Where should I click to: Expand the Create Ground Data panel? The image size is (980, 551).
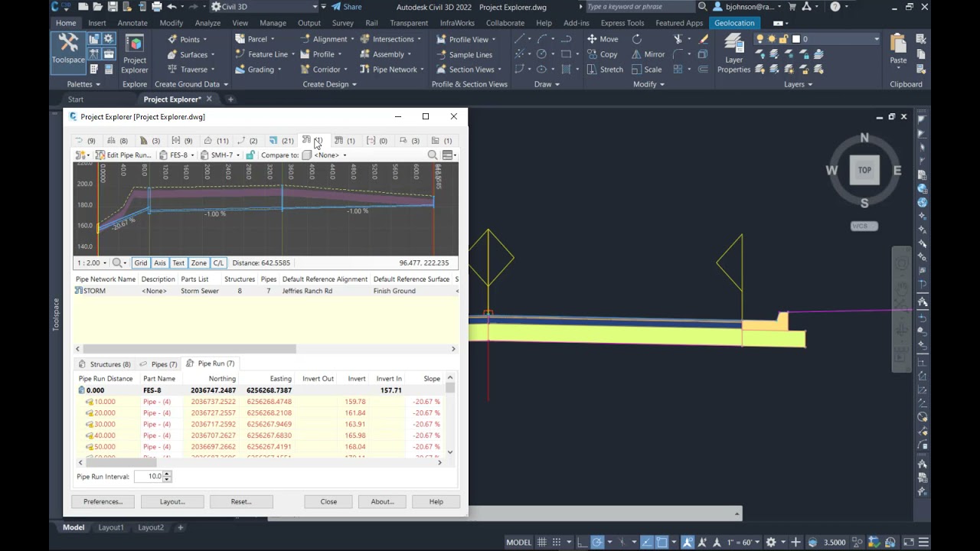(191, 84)
